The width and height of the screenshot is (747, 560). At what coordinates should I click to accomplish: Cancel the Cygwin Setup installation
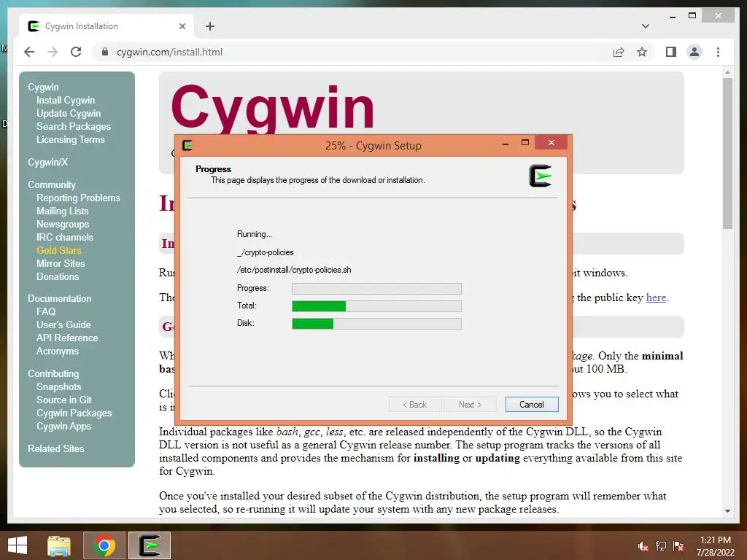coord(532,404)
